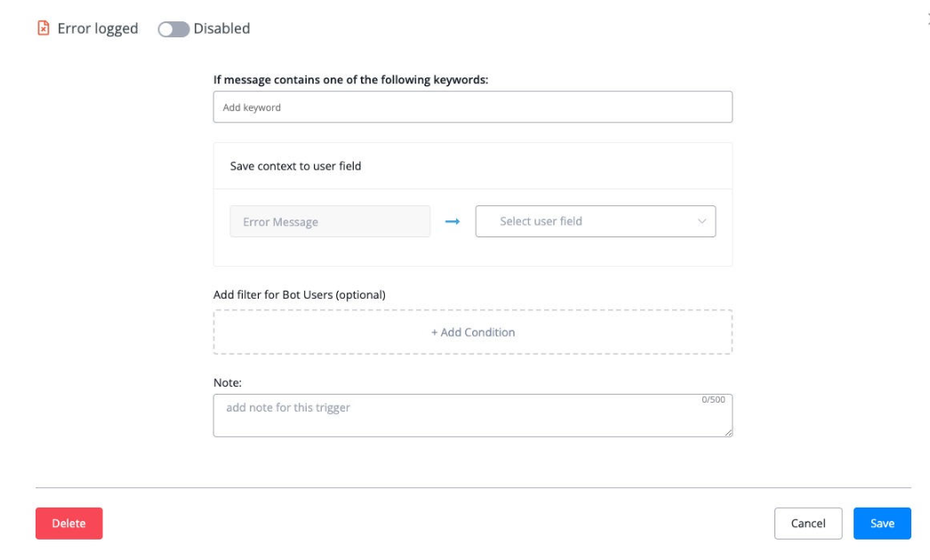
Task: Click the Note: label
Action: click(228, 382)
